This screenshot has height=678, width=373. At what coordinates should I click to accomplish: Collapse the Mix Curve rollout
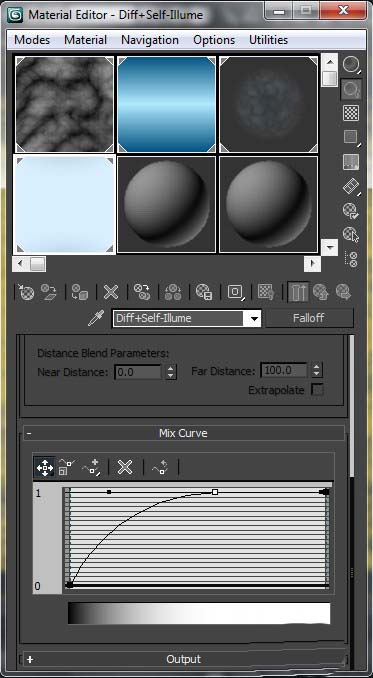(184, 433)
